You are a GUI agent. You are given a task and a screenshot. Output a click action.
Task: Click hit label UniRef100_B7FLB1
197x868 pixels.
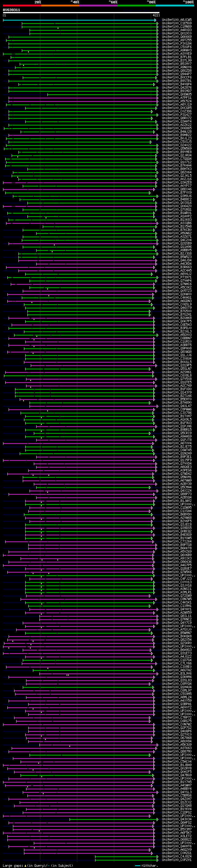tap(177, 57)
